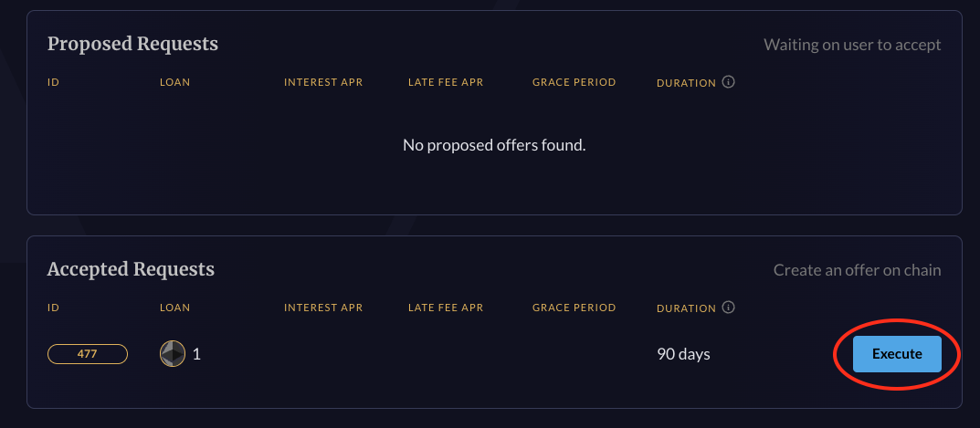
Task: Select the 477 request ID badge
Action: tap(88, 354)
